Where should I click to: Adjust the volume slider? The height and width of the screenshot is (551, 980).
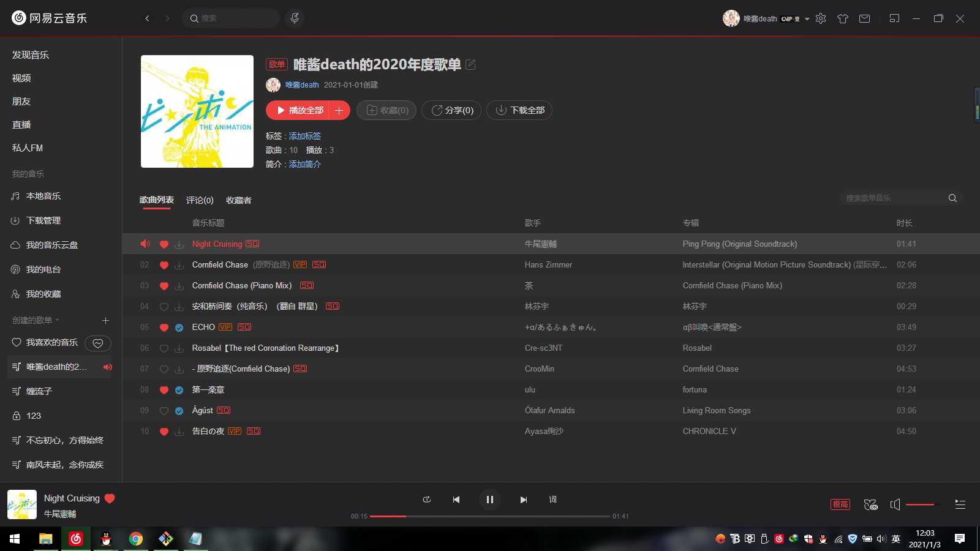coord(923,504)
